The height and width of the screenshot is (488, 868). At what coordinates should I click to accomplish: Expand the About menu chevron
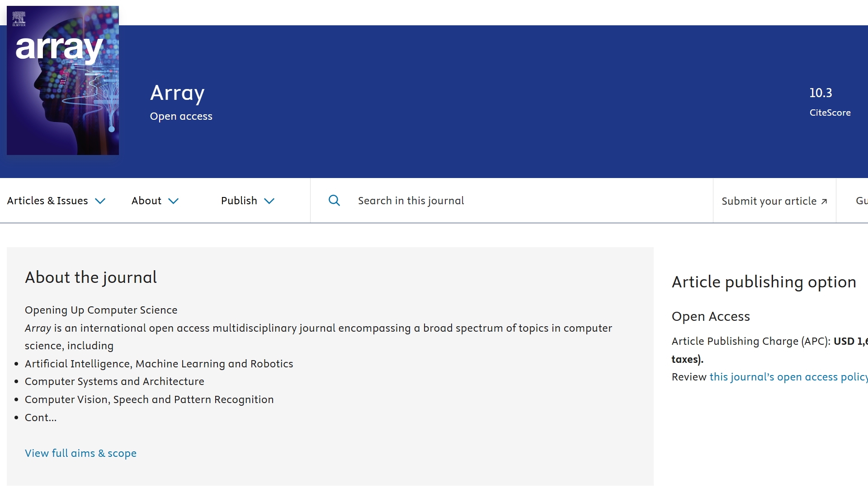(174, 201)
